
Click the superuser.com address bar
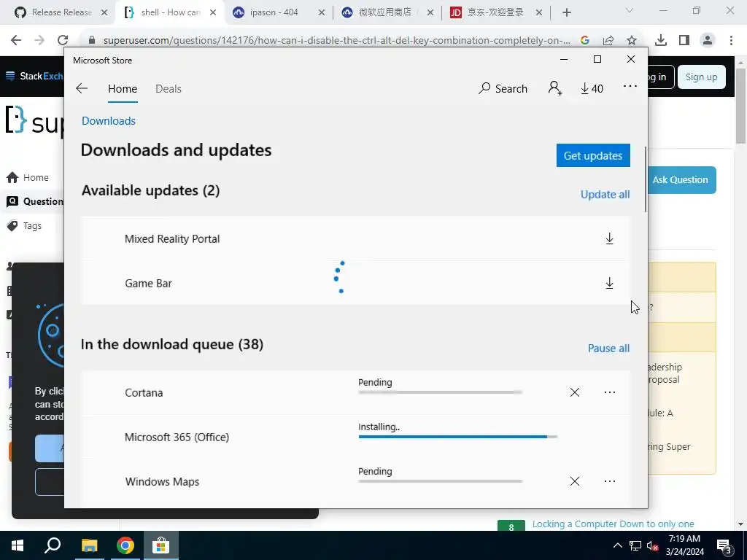tap(336, 40)
